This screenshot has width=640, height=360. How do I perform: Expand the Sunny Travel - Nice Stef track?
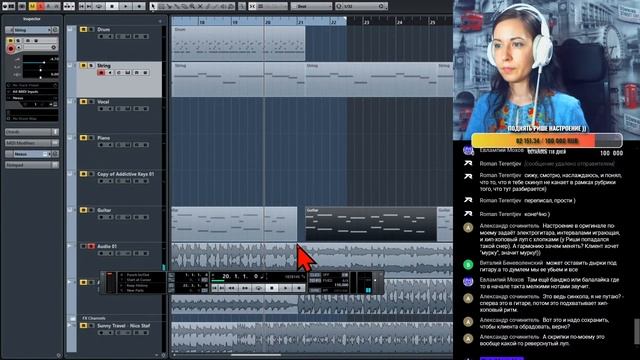pyautogui.click(x=69, y=325)
